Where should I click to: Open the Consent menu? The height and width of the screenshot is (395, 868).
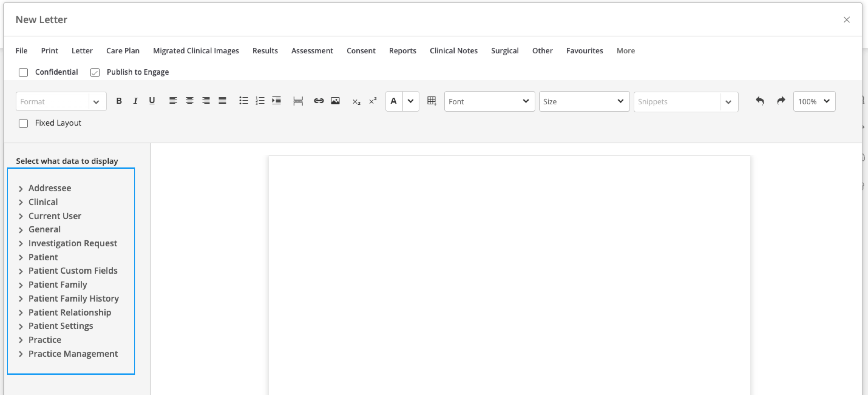(x=361, y=51)
